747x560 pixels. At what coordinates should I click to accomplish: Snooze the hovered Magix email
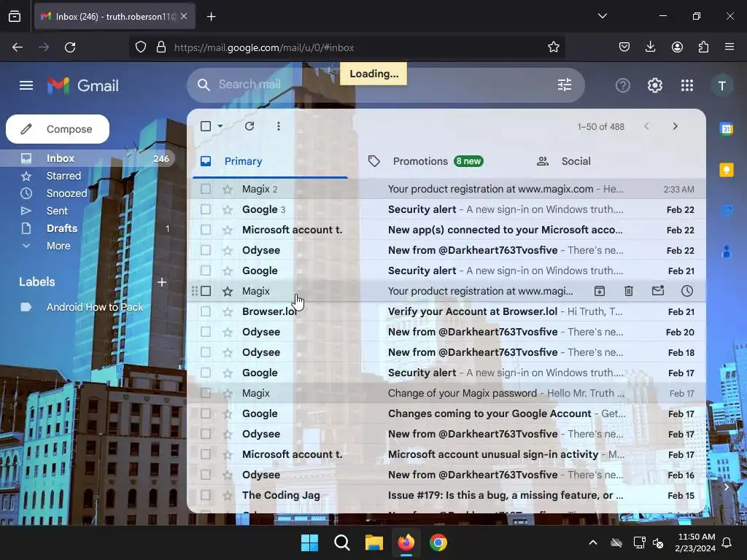point(687,291)
